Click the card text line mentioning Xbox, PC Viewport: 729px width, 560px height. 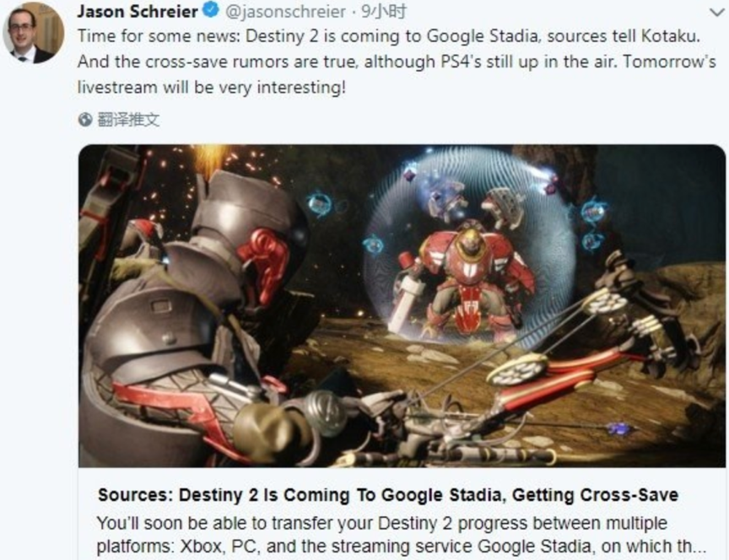[x=402, y=547]
